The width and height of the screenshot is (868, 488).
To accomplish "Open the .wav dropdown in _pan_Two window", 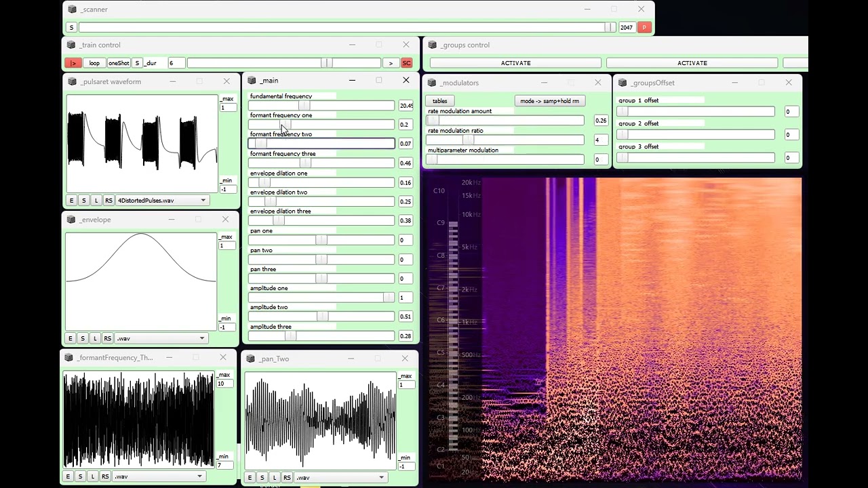I will [x=340, y=478].
